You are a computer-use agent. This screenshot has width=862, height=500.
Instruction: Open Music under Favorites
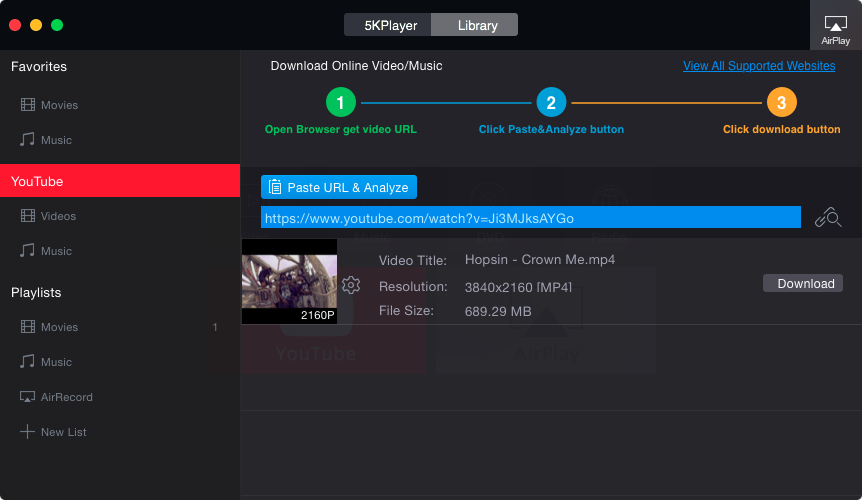[x=56, y=140]
